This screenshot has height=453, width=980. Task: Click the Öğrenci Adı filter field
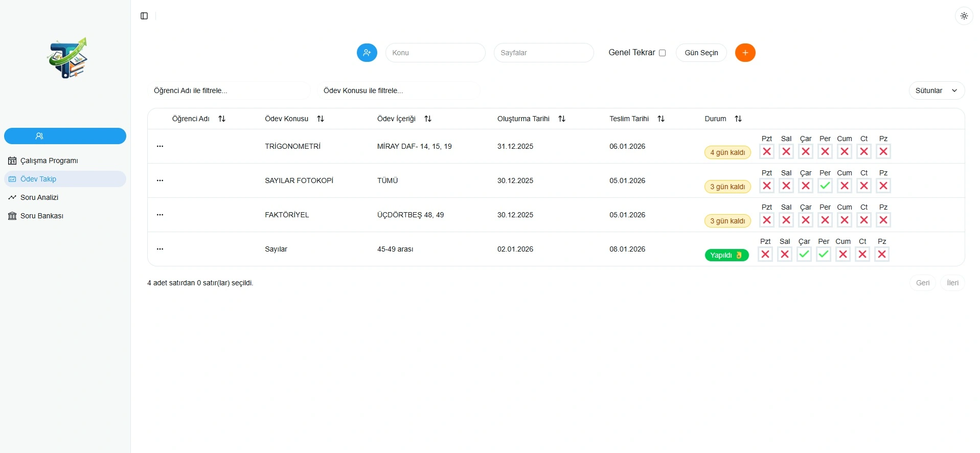click(229, 90)
